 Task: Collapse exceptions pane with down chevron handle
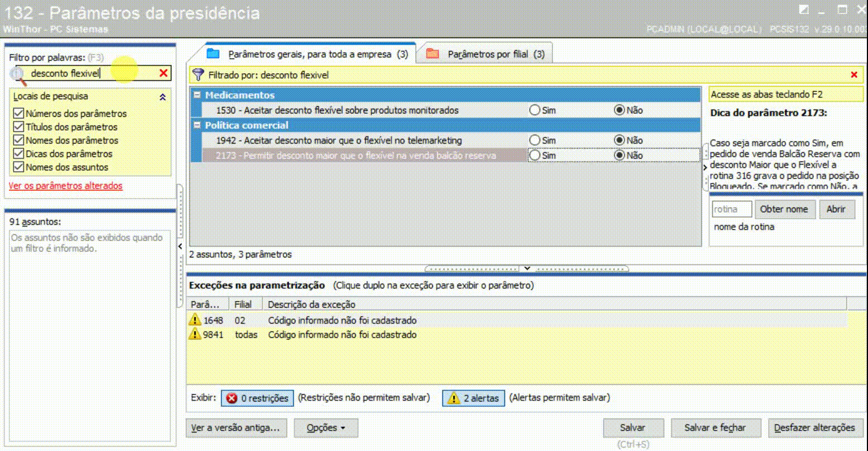tap(527, 268)
